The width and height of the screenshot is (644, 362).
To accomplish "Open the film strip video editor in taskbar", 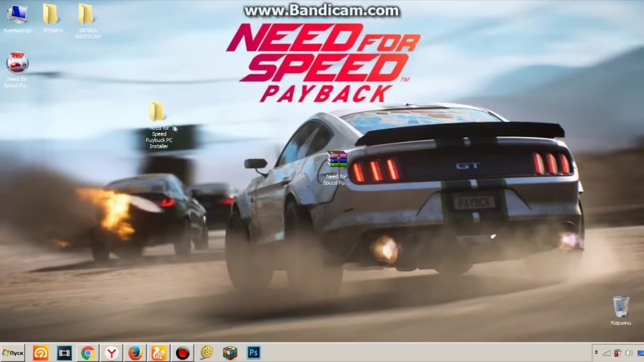I will [x=64, y=353].
